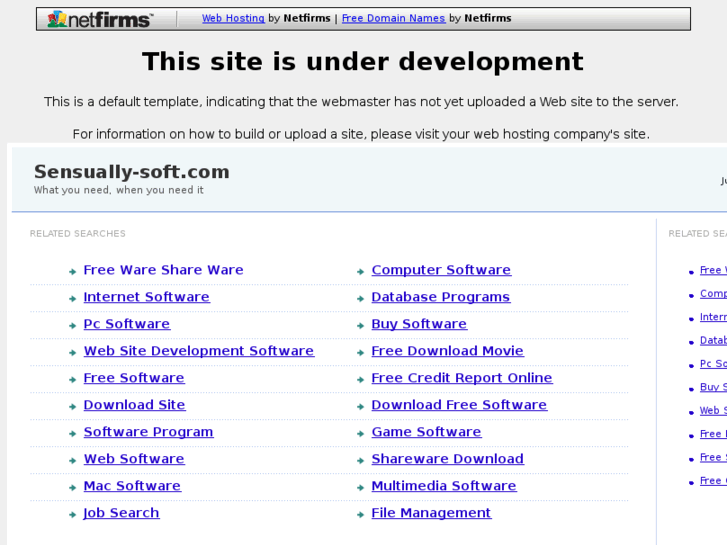This screenshot has height=545, width=727.
Task: Click arrow bullet beside Free Download Movie
Action: pos(360,353)
